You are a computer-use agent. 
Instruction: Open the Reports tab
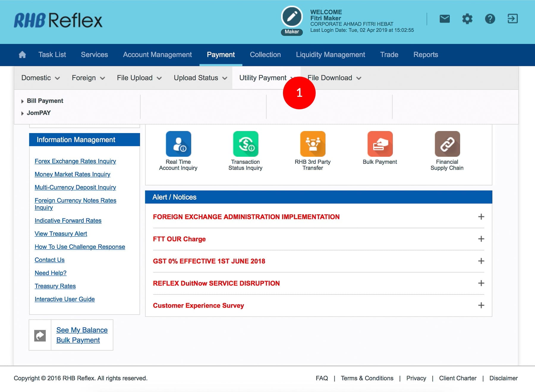coord(425,55)
